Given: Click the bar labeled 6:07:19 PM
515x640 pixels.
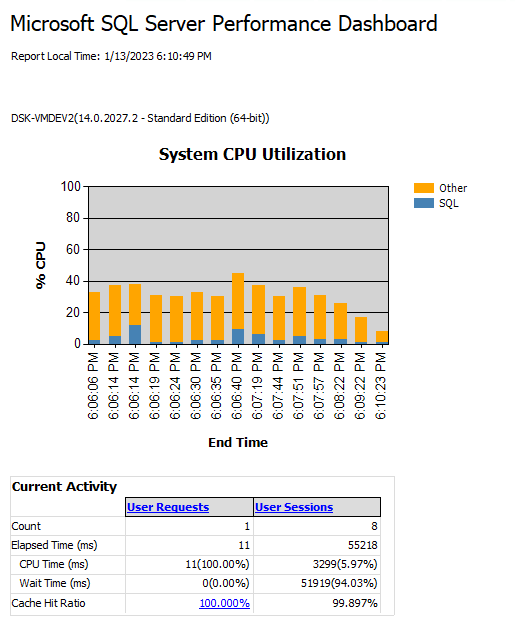Looking at the screenshot, I should tap(258, 314).
